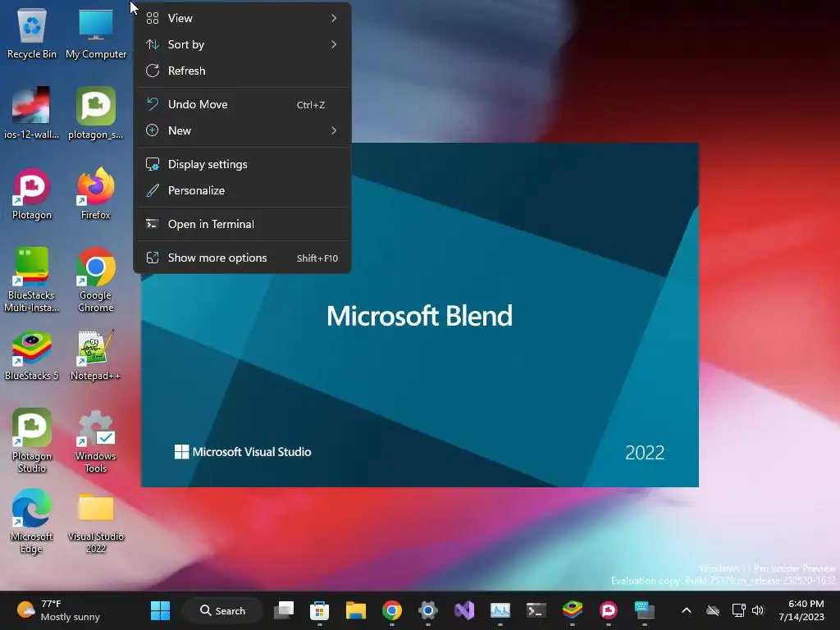Select the BlueStacks 5 desktop shortcut
The width and height of the screenshot is (840, 630).
[x=32, y=356]
